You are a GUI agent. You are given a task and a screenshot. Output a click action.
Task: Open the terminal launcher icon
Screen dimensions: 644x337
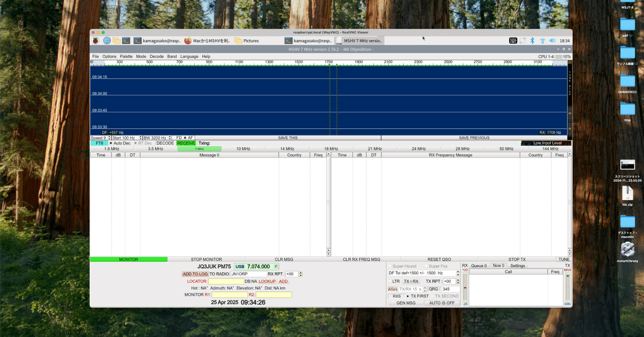[126, 40]
